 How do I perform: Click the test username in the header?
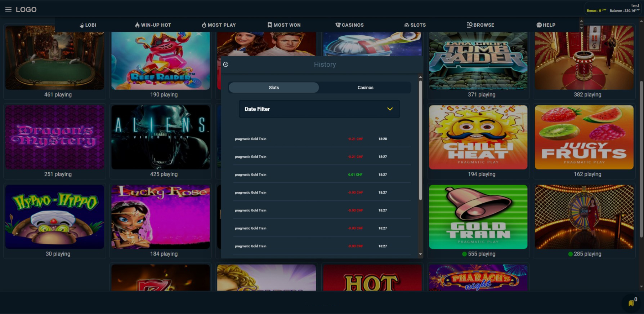pos(635,6)
